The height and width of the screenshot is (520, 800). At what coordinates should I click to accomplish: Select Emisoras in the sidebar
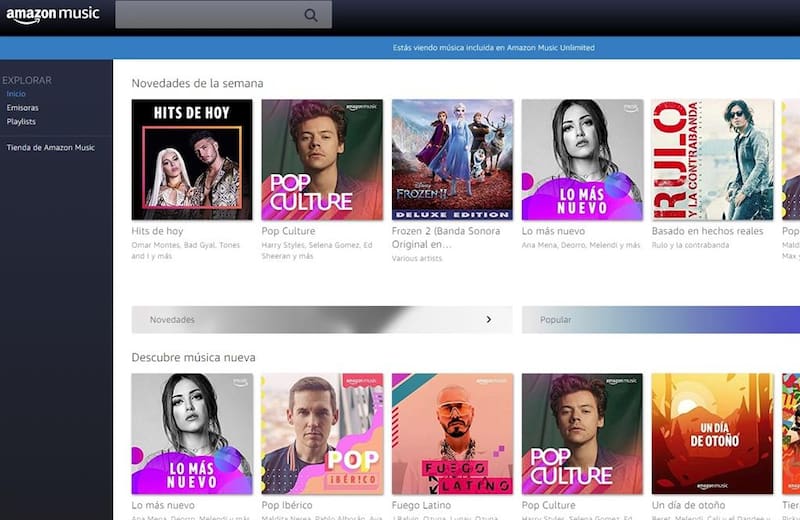tap(22, 108)
